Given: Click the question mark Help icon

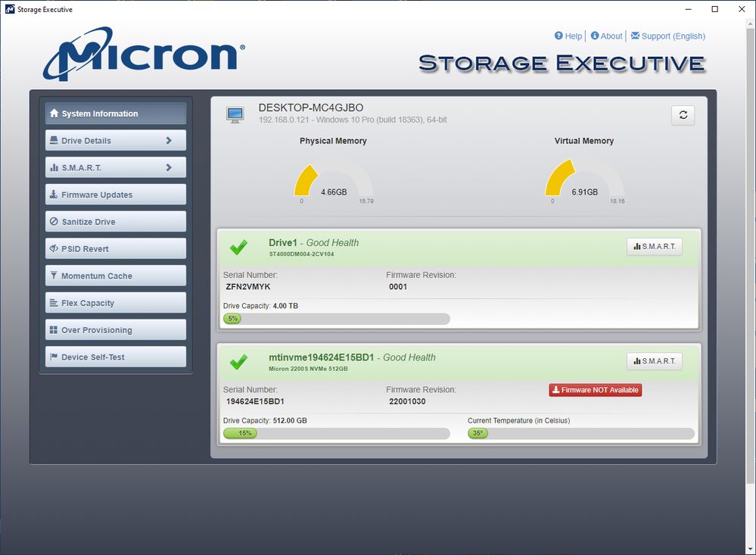Looking at the screenshot, I should click(558, 36).
